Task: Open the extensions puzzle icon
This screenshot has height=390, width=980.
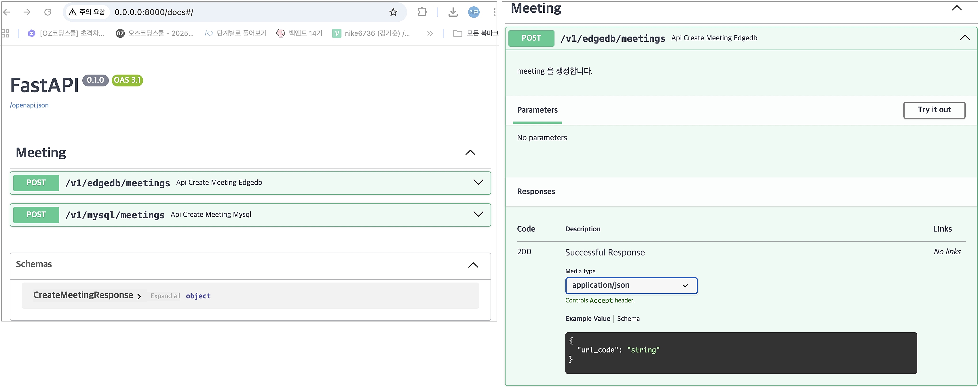Action: tap(422, 12)
